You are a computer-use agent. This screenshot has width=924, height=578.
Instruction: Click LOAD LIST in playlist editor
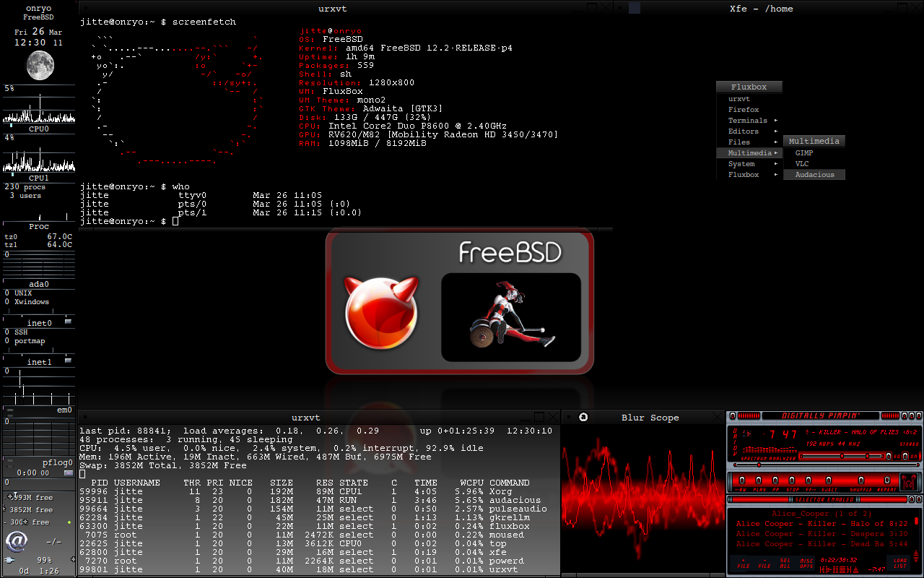click(x=900, y=563)
